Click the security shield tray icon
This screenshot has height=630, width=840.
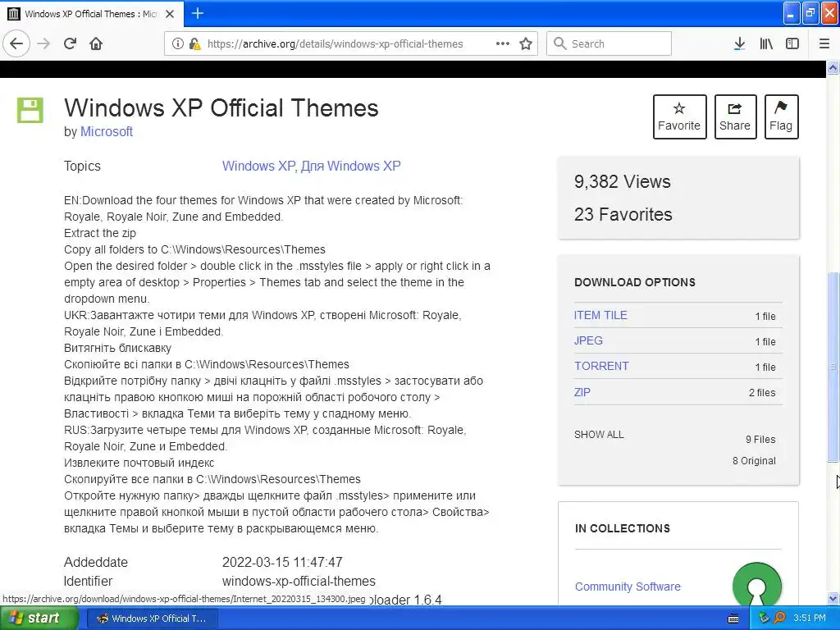[x=764, y=618]
